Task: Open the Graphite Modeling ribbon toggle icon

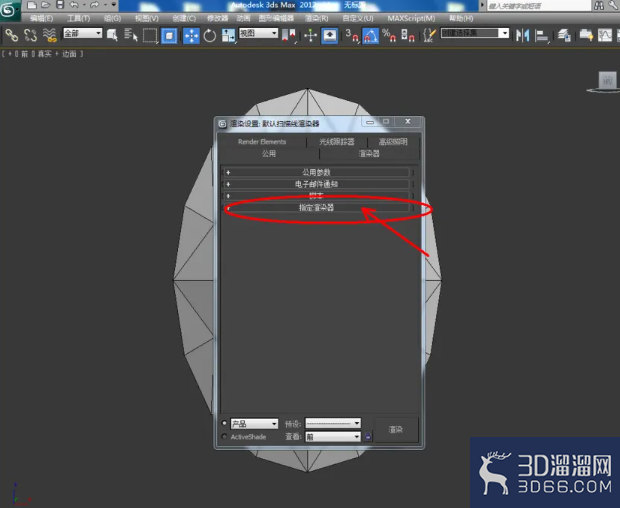Action: tap(586, 36)
